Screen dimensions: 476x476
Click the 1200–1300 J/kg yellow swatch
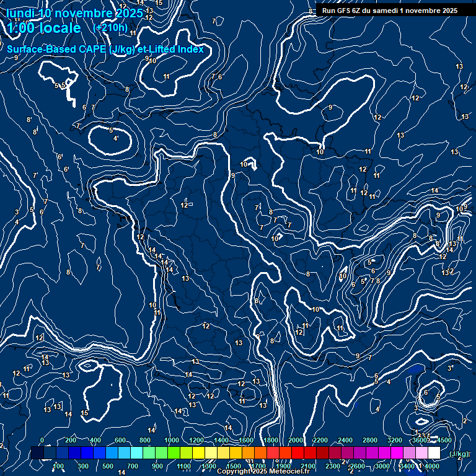click(198, 452)
